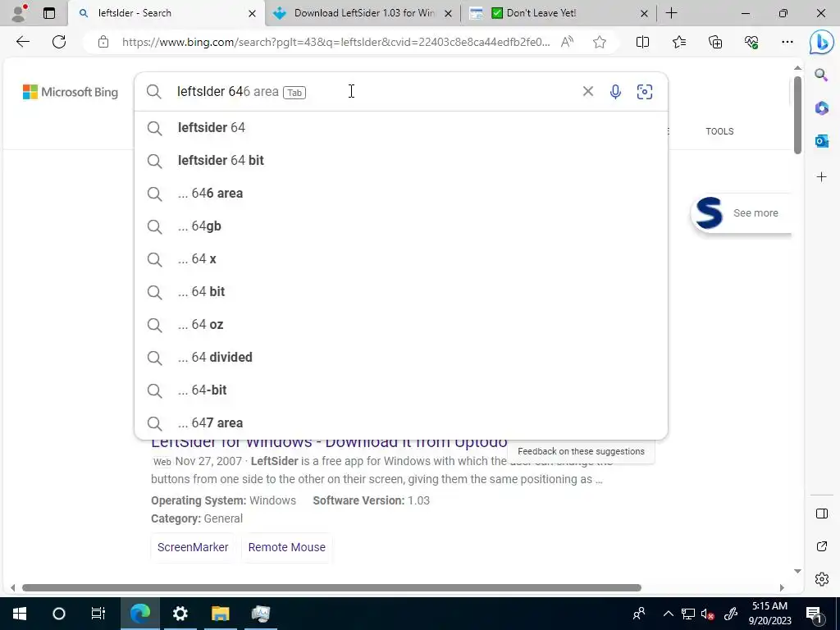Show hidden system tray icons
840x630 pixels.
(668, 614)
